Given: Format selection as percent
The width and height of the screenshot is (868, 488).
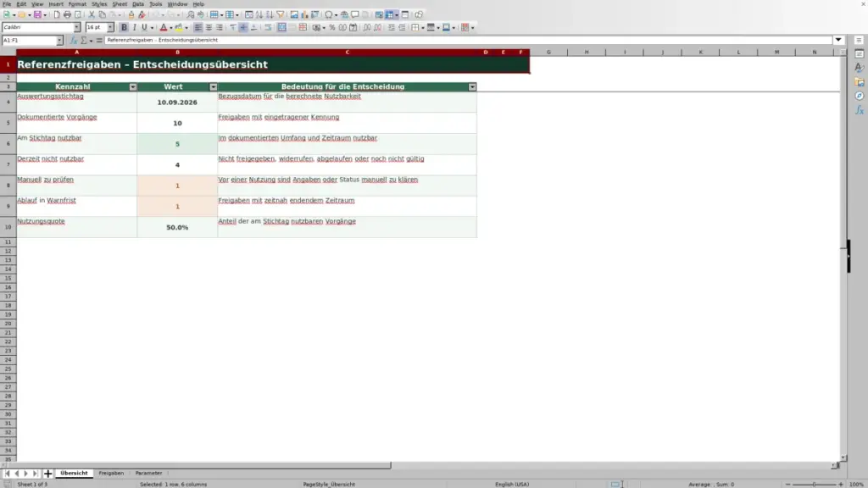Looking at the screenshot, I should pos(332,28).
